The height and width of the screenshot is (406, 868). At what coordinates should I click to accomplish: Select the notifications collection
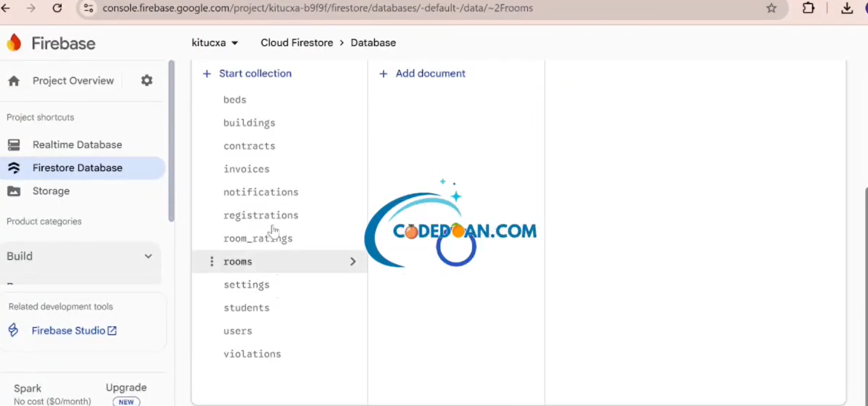(261, 192)
